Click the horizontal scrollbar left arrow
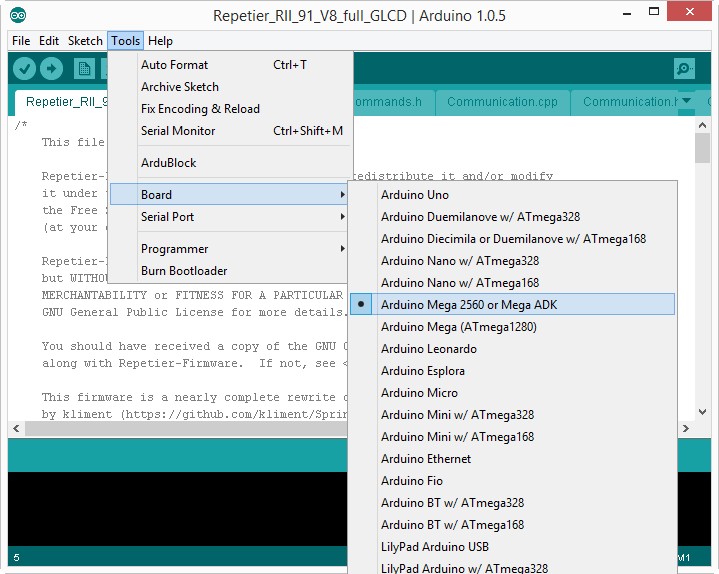 (16, 427)
